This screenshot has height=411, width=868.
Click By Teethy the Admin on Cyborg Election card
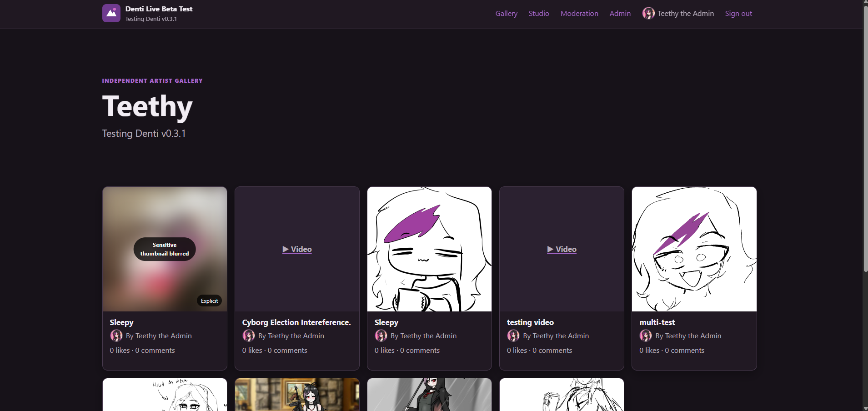click(291, 336)
